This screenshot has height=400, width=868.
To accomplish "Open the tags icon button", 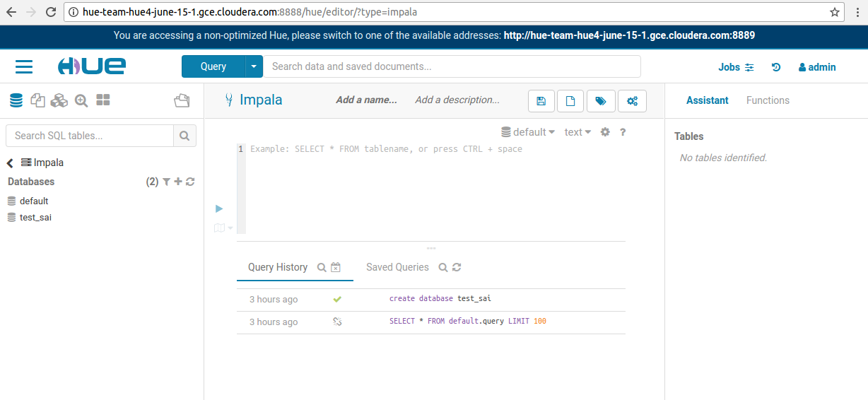I will (601, 101).
